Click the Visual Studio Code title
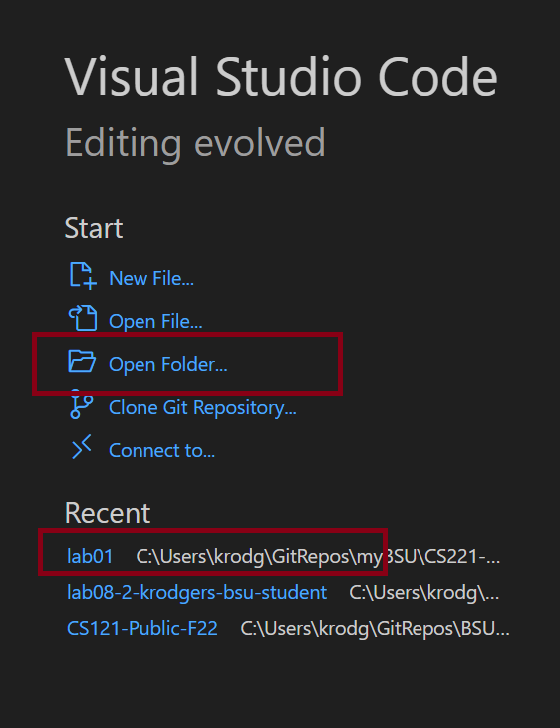The image size is (560, 728). 281,76
